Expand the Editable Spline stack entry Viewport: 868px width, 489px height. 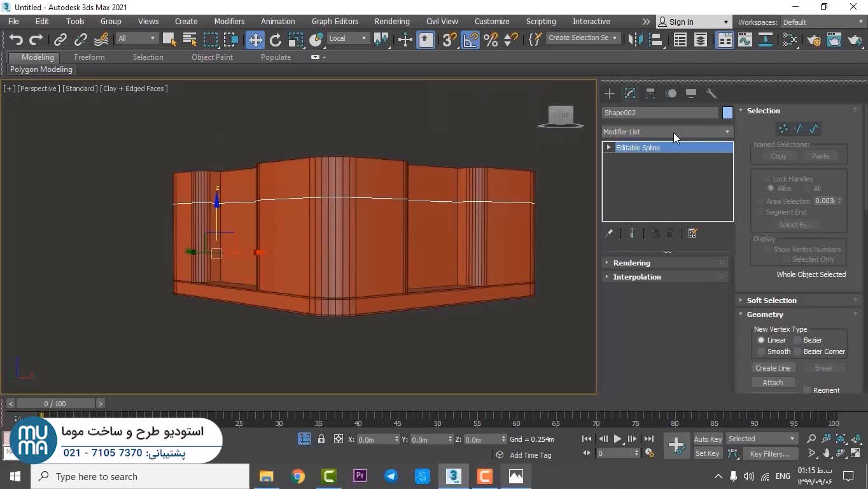609,148
